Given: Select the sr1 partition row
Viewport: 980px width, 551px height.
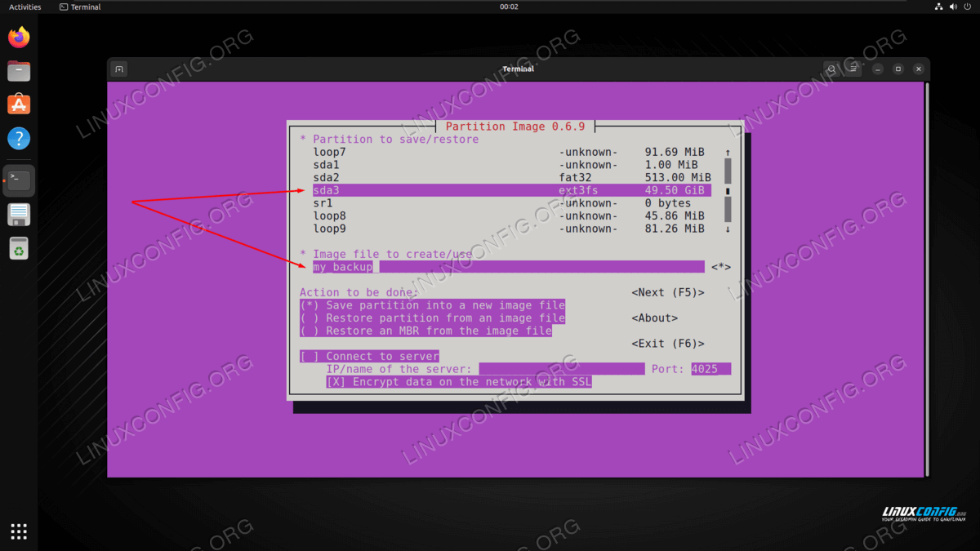Looking at the screenshot, I should [512, 203].
